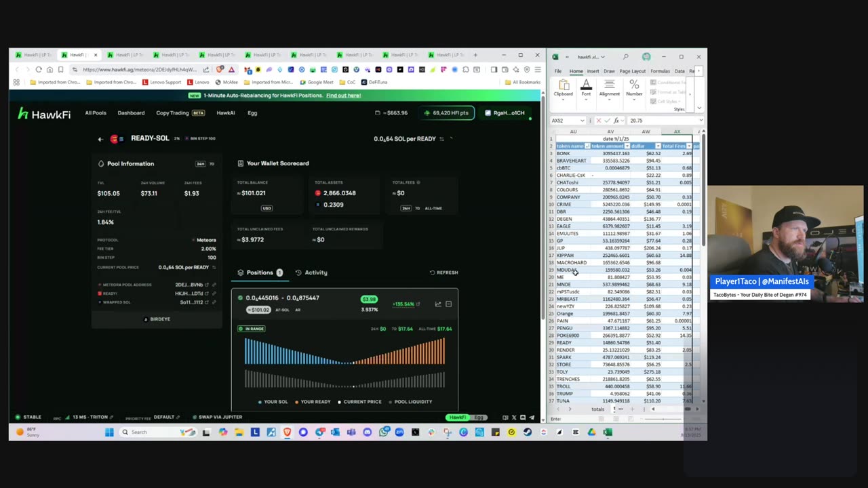Click the browser address bar

pos(139,69)
